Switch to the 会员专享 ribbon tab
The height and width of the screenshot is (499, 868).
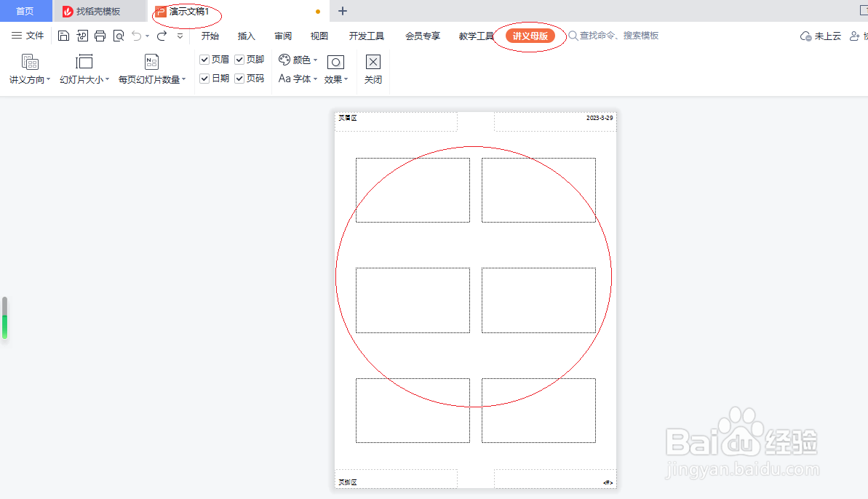click(423, 36)
